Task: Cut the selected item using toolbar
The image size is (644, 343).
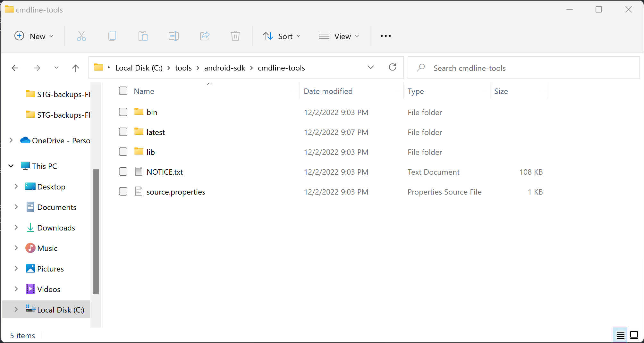Action: [81, 36]
